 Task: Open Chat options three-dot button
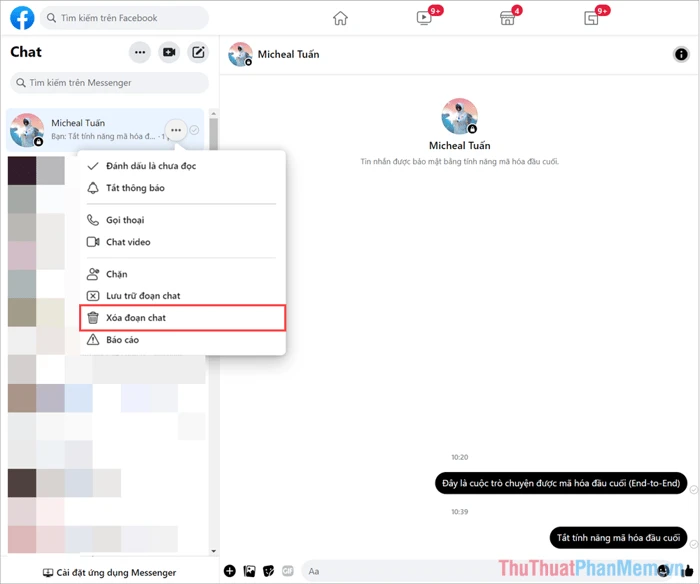[140, 52]
